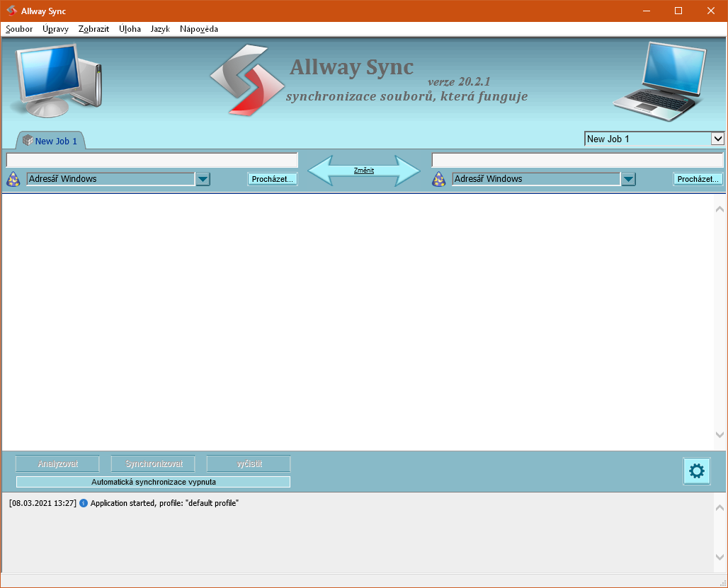The width and height of the screenshot is (728, 588).
Task: Click the right folder wizard hat icon
Action: [439, 179]
